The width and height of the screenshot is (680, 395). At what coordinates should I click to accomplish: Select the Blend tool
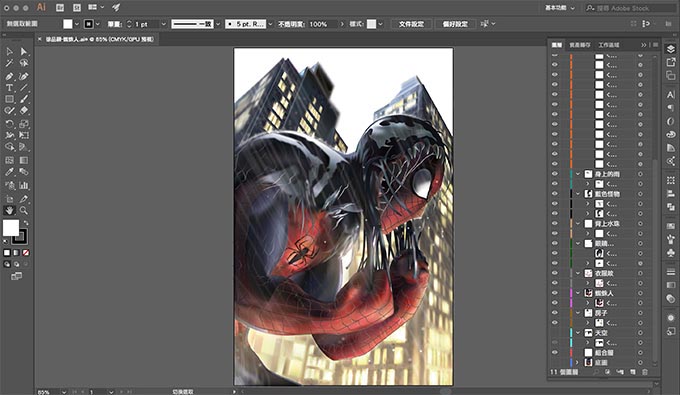[24, 172]
